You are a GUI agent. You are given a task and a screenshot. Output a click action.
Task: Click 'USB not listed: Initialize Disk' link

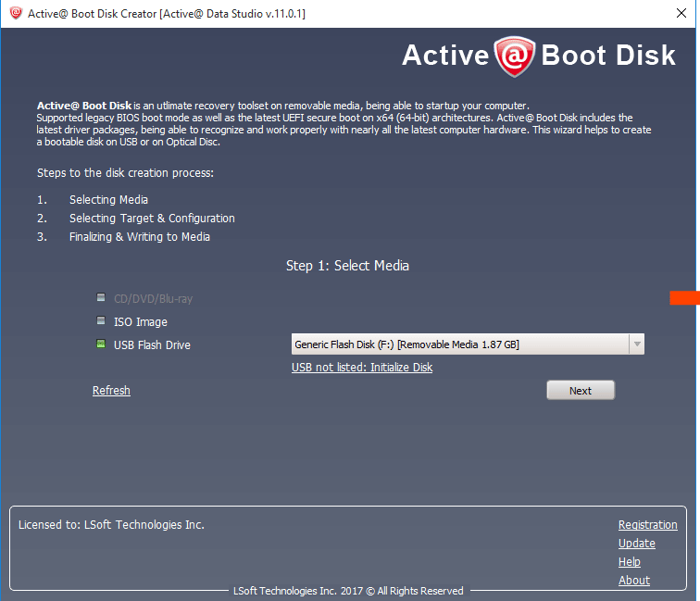362,368
